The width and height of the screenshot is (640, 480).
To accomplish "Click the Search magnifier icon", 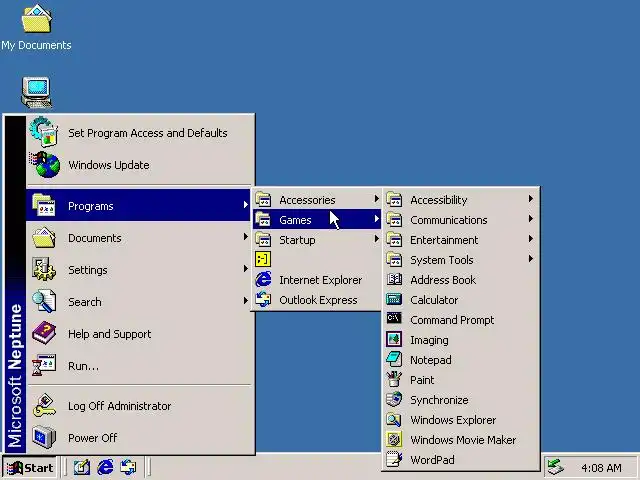I will pyautogui.click(x=44, y=301).
